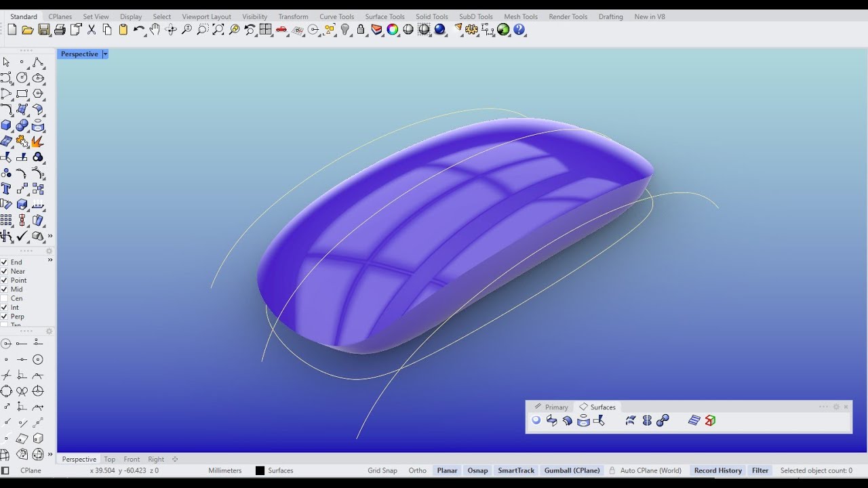Viewport: 868px width, 488px height.
Task: Select the Pan hand tool
Action: (x=155, y=29)
